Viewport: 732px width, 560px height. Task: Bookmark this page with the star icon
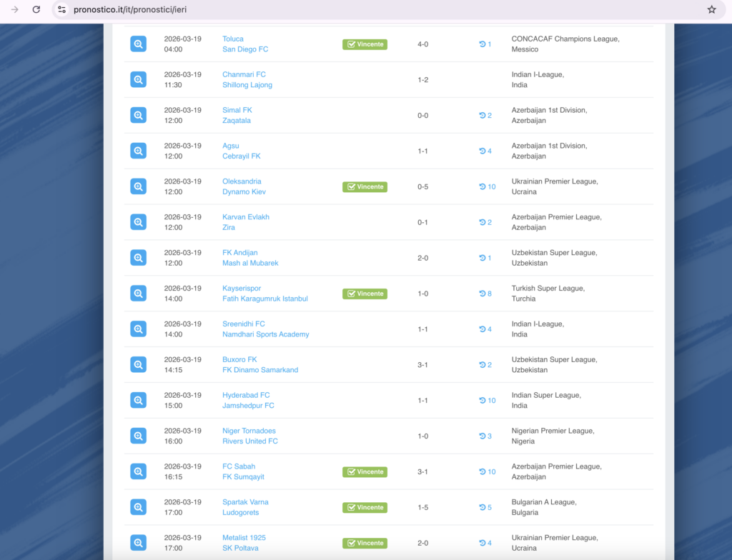point(711,10)
